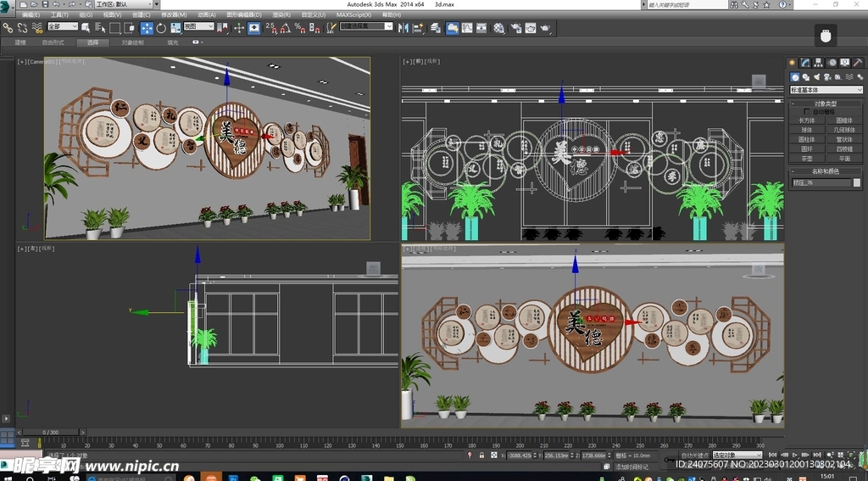Switch to the 对象绘制 ribbon tab

(133, 42)
